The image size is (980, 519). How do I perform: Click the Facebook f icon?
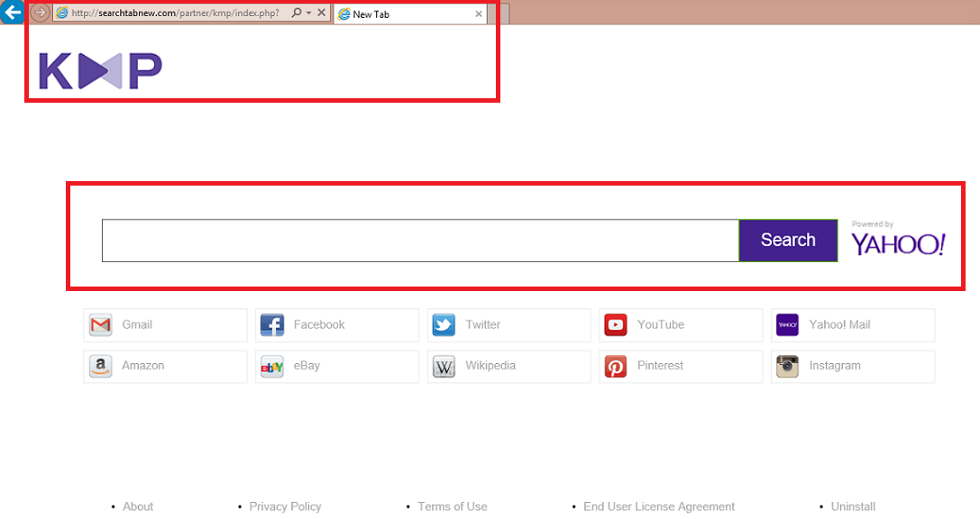(272, 324)
